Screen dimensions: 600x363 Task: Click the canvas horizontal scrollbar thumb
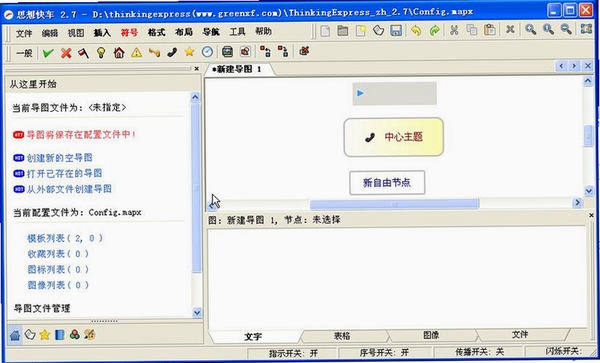click(395, 204)
